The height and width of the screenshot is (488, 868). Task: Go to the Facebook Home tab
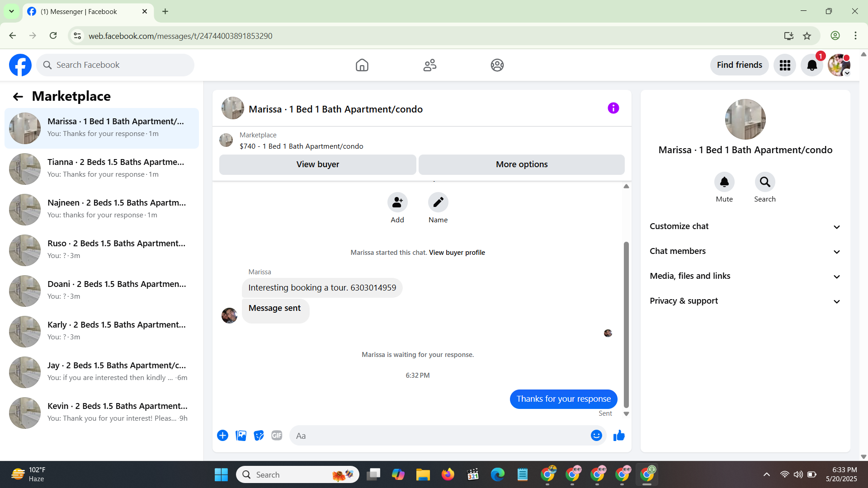point(362,65)
